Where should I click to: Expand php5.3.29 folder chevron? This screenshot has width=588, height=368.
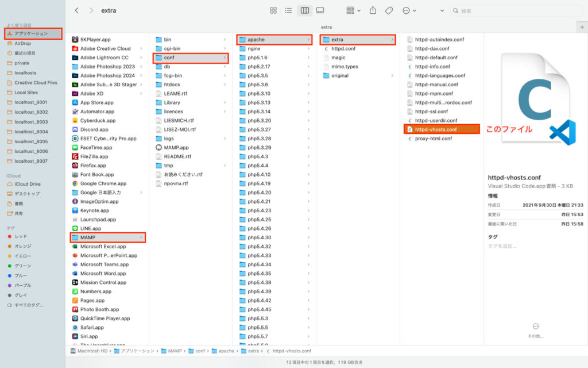308,148
